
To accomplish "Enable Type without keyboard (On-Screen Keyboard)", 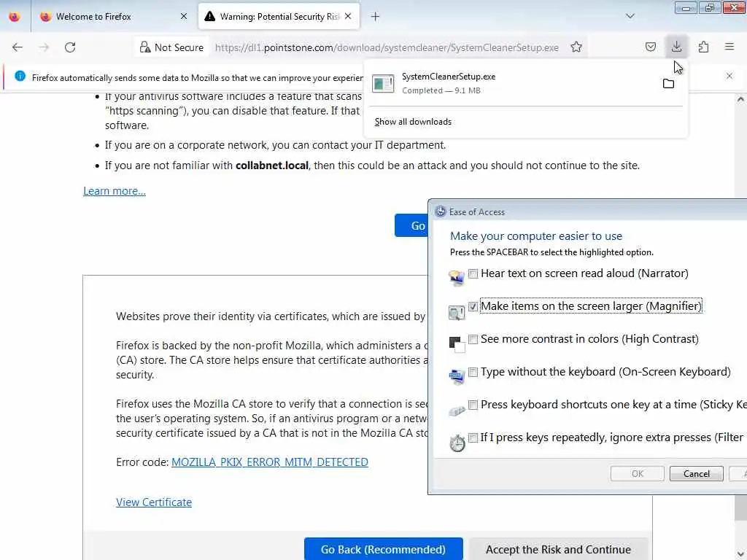I will pos(473,373).
